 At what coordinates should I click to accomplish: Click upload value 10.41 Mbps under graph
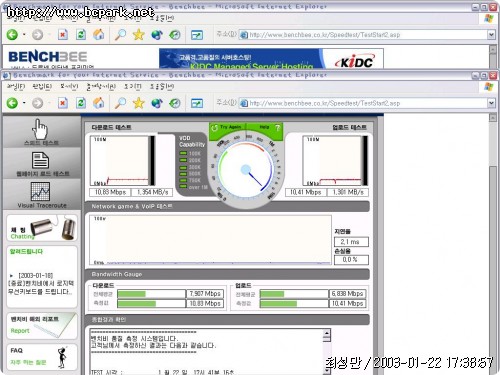[306, 192]
